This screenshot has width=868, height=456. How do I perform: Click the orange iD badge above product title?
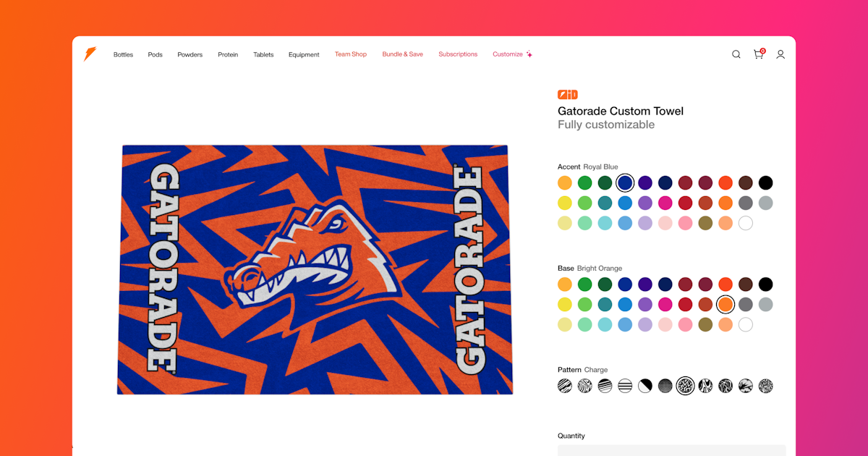567,94
